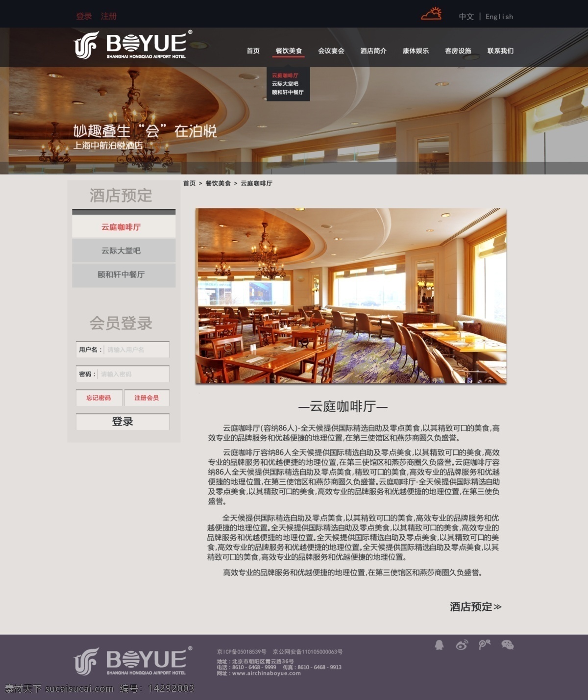Click the 酒店预定 sidebar heading
This screenshot has width=588, height=700.
121,196
